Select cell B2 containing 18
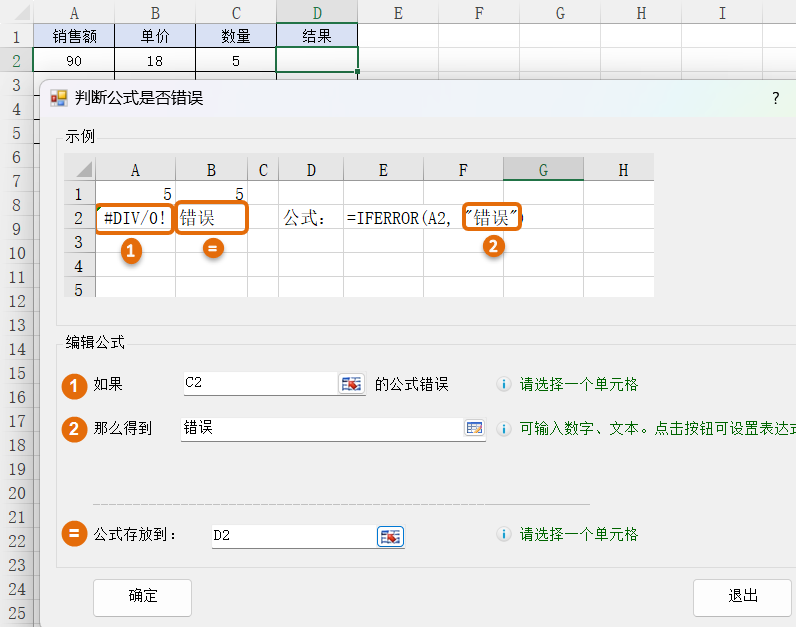The width and height of the screenshot is (796, 627). coord(155,61)
